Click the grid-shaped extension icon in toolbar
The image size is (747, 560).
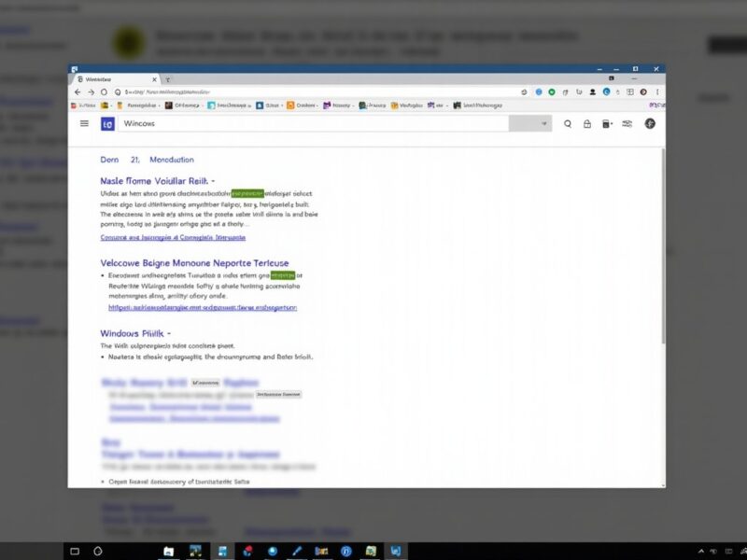pos(630,91)
